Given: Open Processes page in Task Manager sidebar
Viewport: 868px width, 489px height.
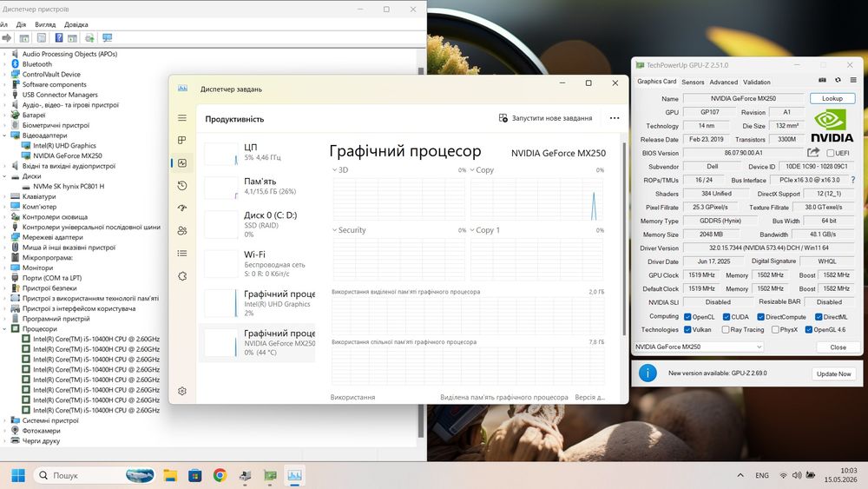Looking at the screenshot, I should click(x=182, y=140).
